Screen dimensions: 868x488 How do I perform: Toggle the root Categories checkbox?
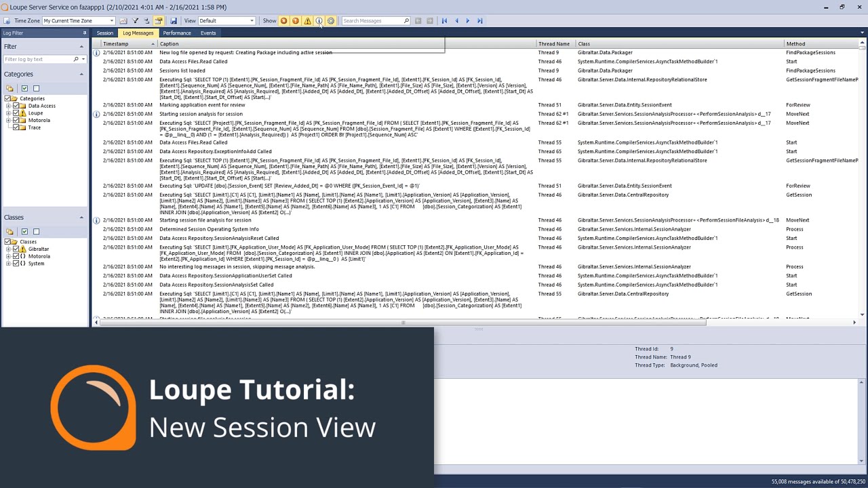[x=7, y=98]
